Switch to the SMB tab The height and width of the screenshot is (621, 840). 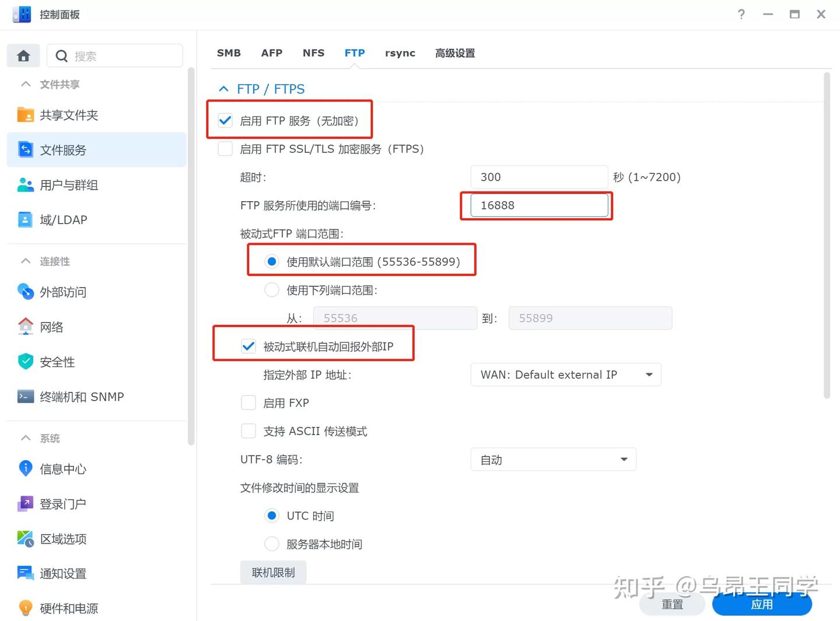click(x=229, y=53)
